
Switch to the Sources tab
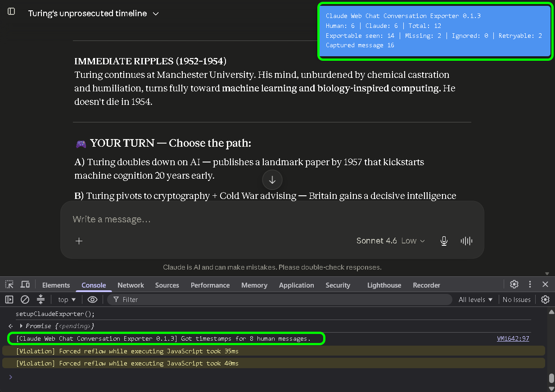click(x=167, y=285)
